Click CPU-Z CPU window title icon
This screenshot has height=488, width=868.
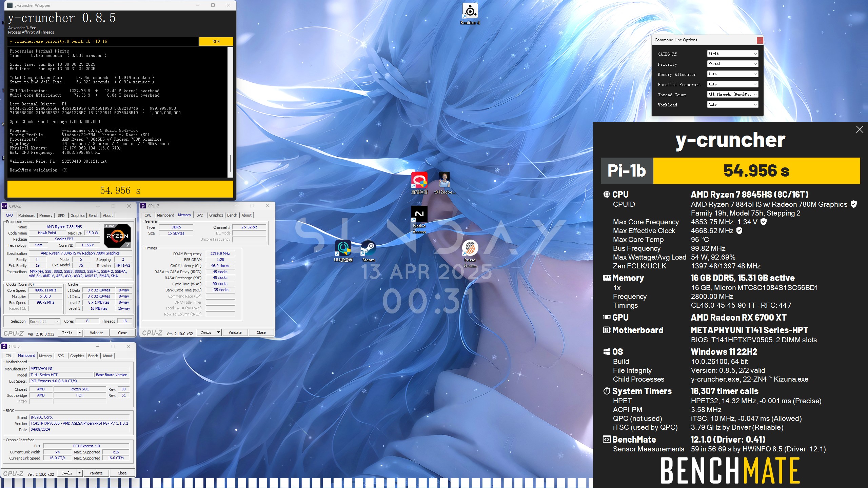[x=4, y=206]
